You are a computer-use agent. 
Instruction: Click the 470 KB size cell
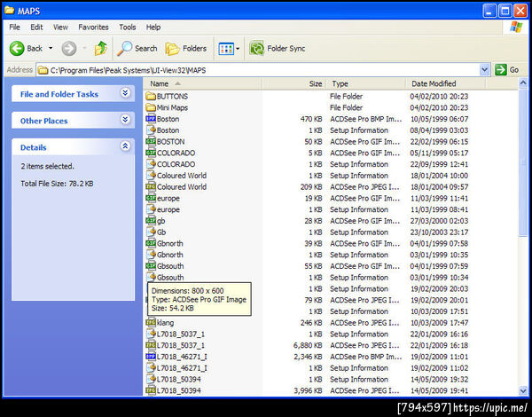tap(311, 119)
